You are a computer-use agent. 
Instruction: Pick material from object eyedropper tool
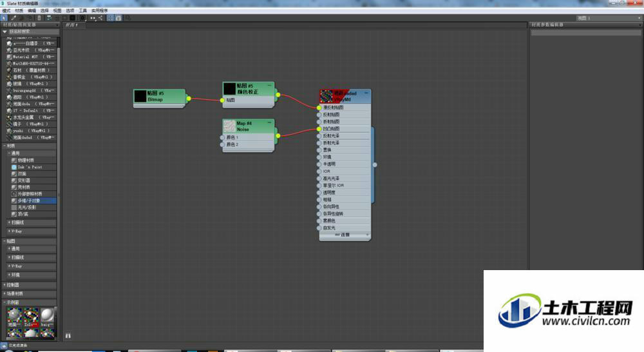click(x=14, y=17)
